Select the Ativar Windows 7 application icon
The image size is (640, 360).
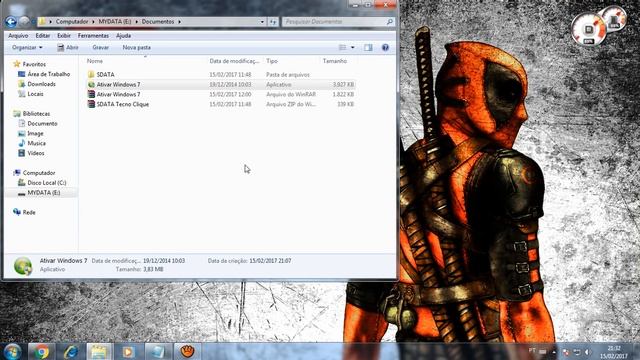pyautogui.click(x=91, y=84)
